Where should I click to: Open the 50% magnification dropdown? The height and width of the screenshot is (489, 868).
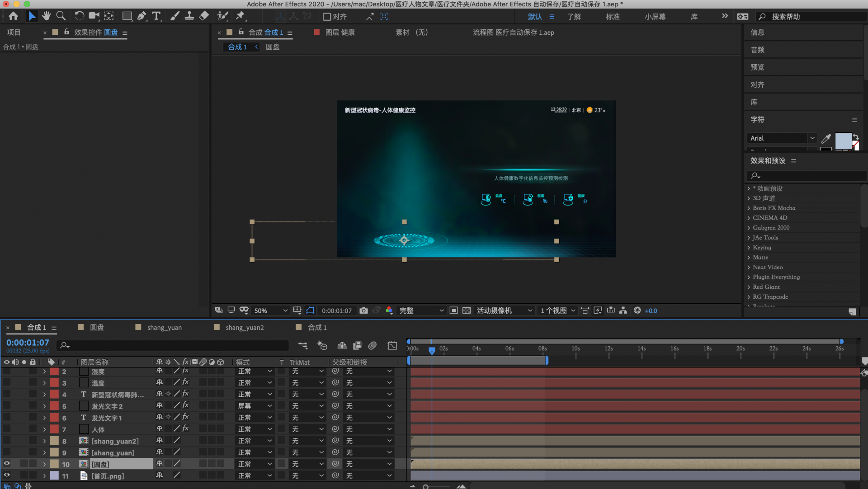[x=270, y=310]
